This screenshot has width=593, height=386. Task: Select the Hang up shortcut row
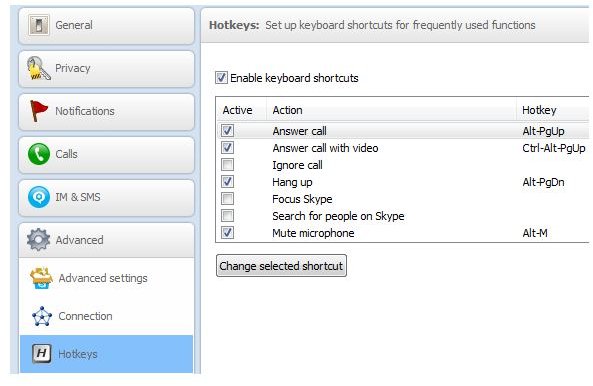coord(403,182)
